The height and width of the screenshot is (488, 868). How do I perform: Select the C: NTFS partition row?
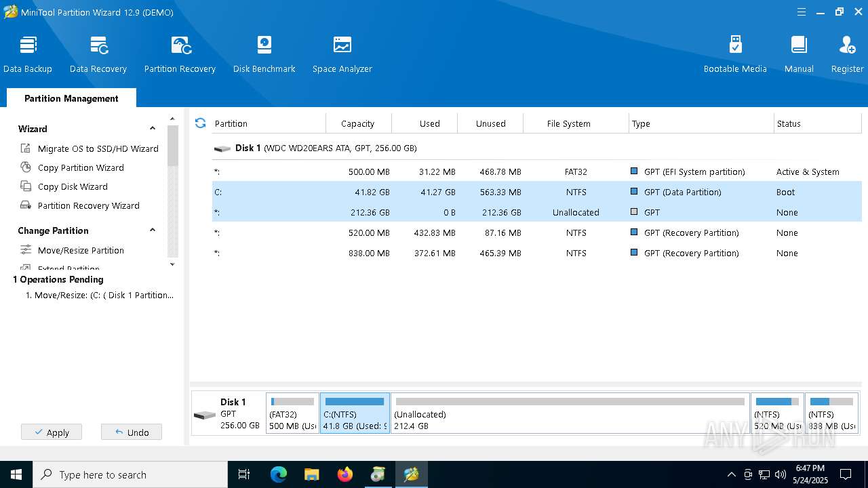536,192
